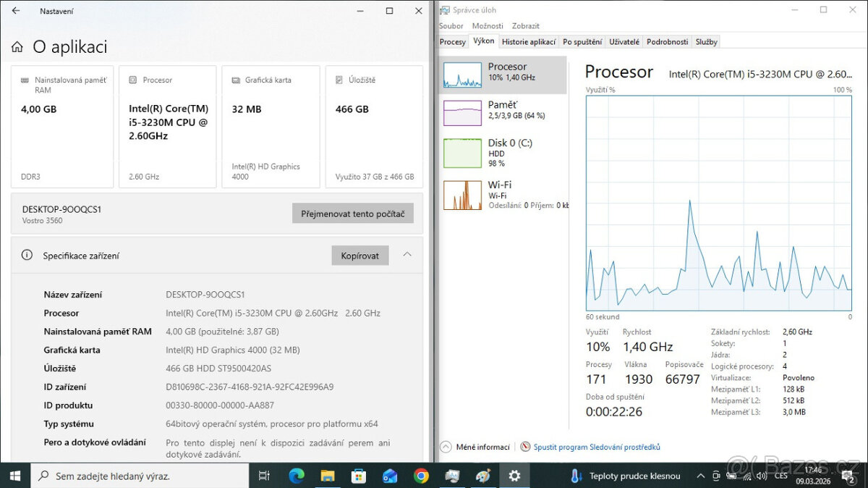Click the Kopírovat button

359,255
